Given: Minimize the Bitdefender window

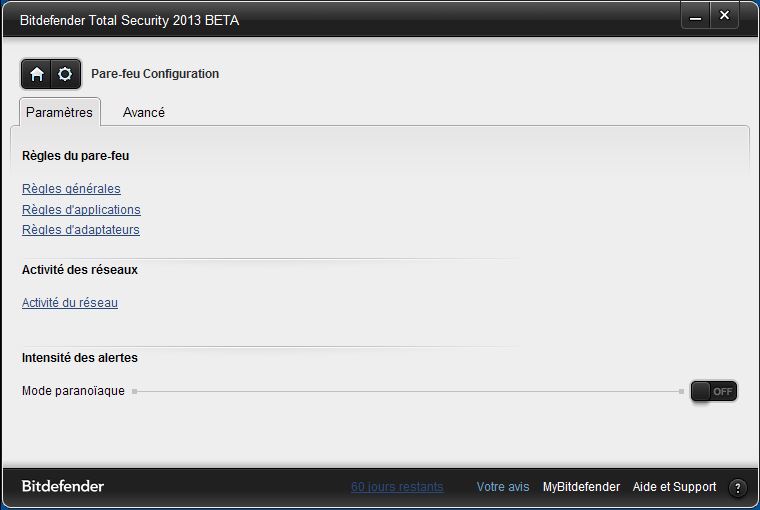Looking at the screenshot, I should 696,16.
